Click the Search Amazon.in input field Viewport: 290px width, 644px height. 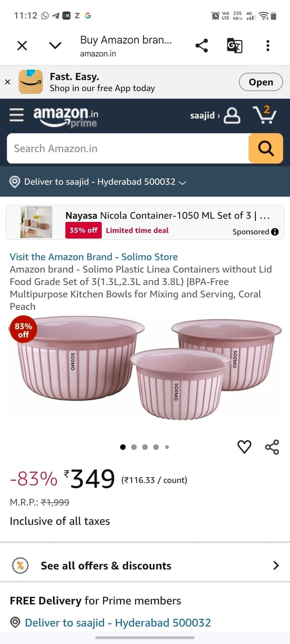[x=128, y=149]
